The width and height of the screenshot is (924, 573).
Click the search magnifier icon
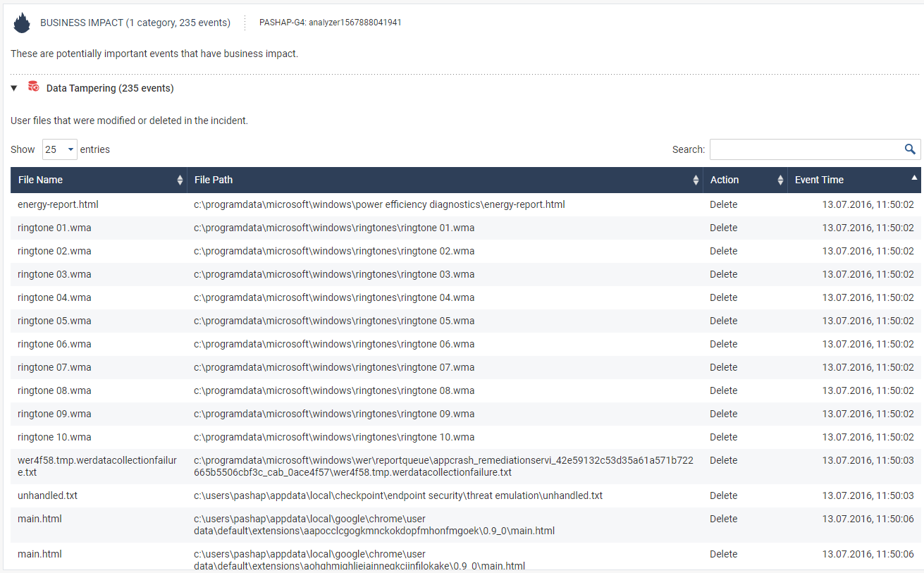910,149
